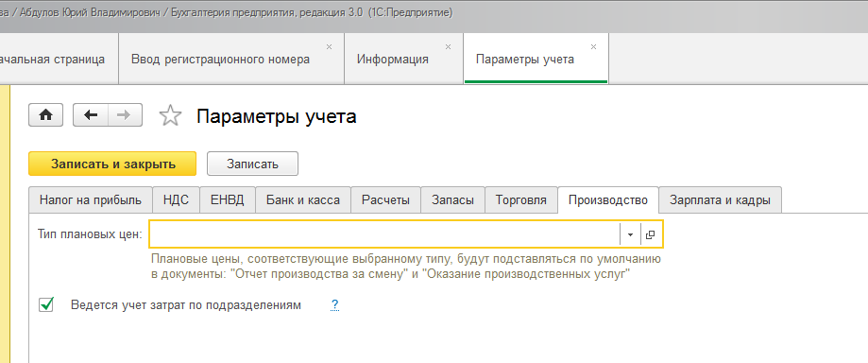This screenshot has width=868, height=363.
Task: Open the Налог на прибыль tab
Action: point(91,200)
